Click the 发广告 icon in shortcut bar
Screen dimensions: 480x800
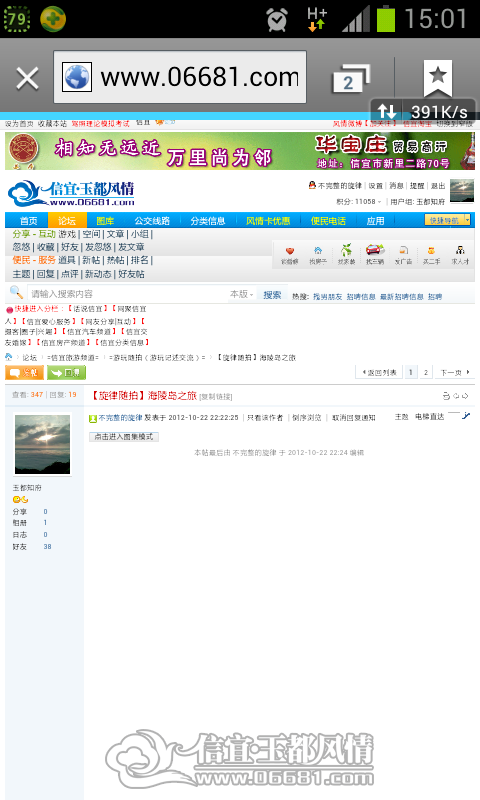pyautogui.click(x=403, y=254)
